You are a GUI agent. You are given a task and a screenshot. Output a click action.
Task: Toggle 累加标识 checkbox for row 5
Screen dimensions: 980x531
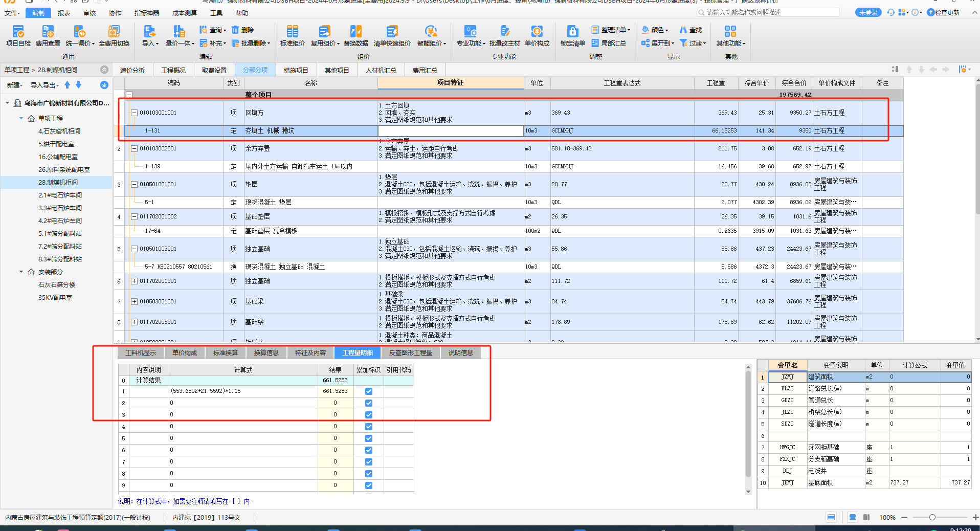coord(368,438)
